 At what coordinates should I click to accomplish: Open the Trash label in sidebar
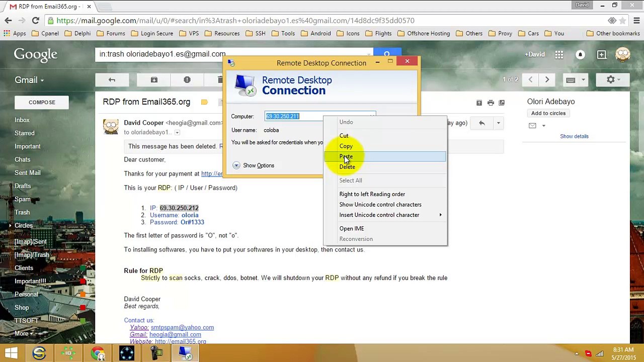[x=22, y=213]
